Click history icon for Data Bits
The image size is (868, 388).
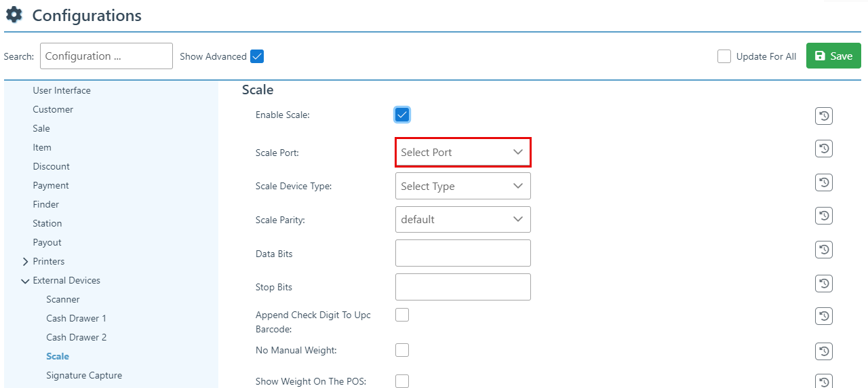(823, 250)
